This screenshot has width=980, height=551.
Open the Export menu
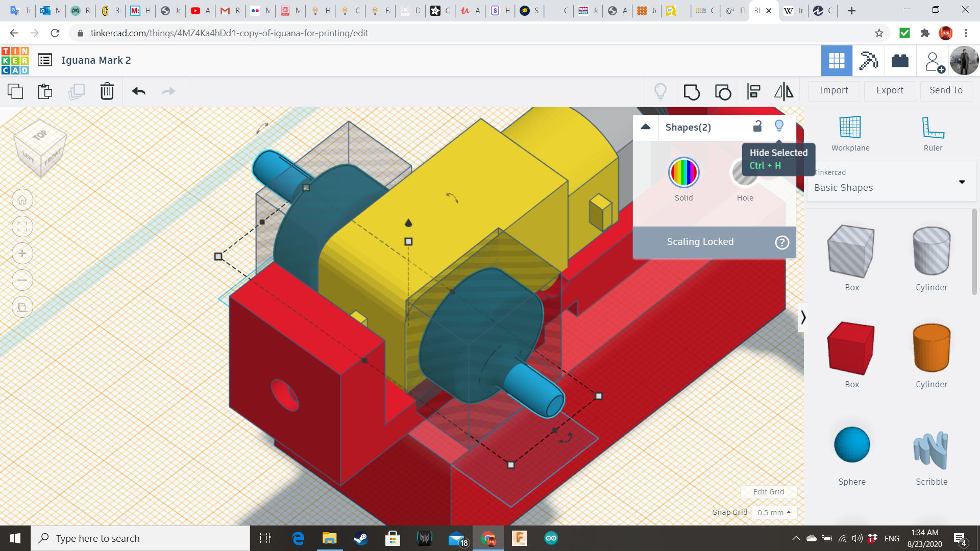(890, 90)
